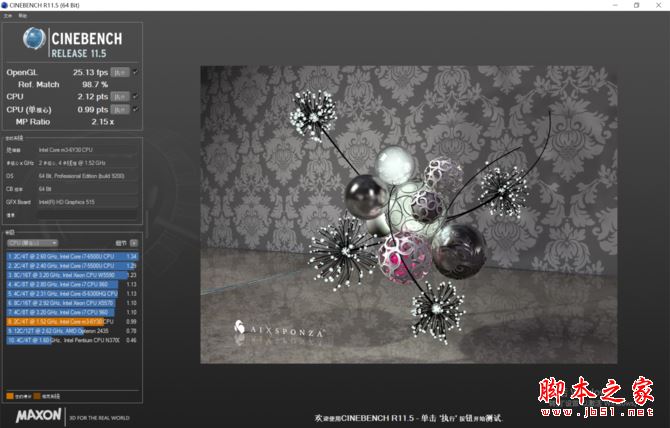Click the brown identical-system legend swatch
This screenshot has height=428, width=670.
[37, 396]
